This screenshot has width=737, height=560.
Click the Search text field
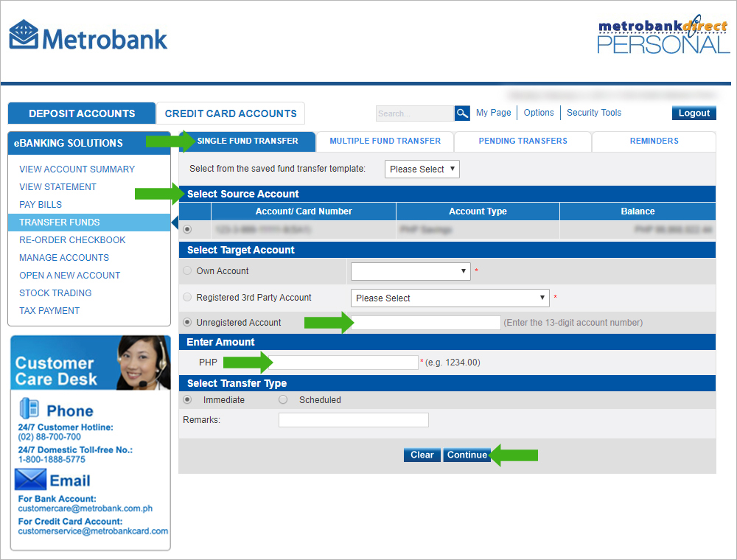(x=414, y=113)
